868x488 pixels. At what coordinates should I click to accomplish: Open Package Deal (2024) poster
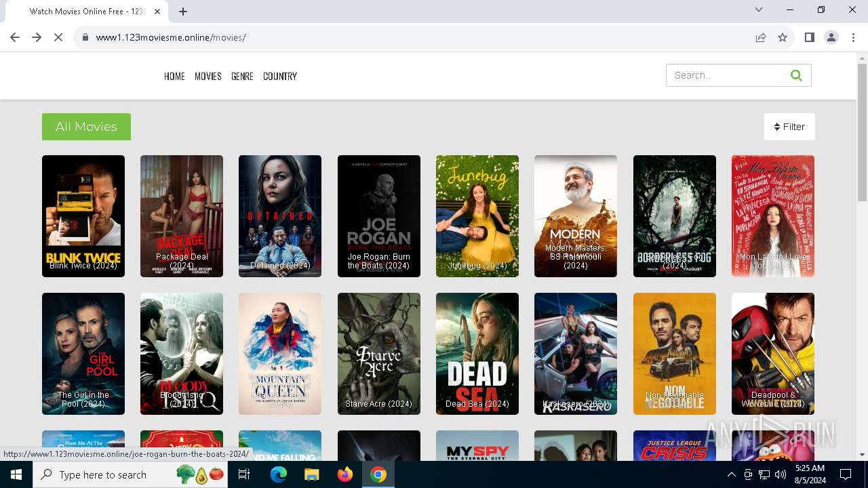pos(182,216)
